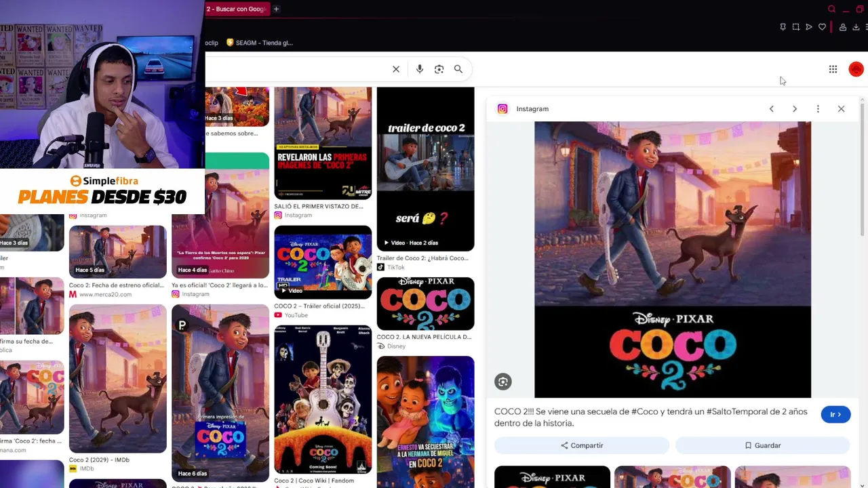Open the thumbnail labeled 'Hace 5 días'

(x=117, y=251)
